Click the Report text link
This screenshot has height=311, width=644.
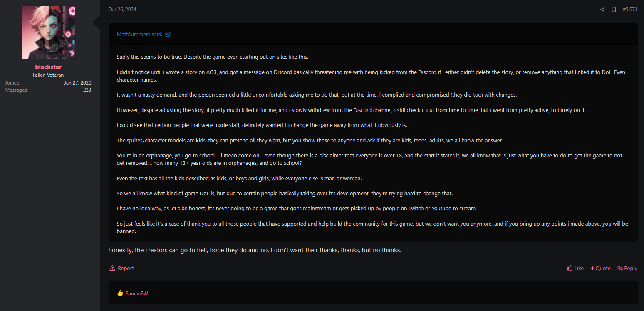point(126,269)
